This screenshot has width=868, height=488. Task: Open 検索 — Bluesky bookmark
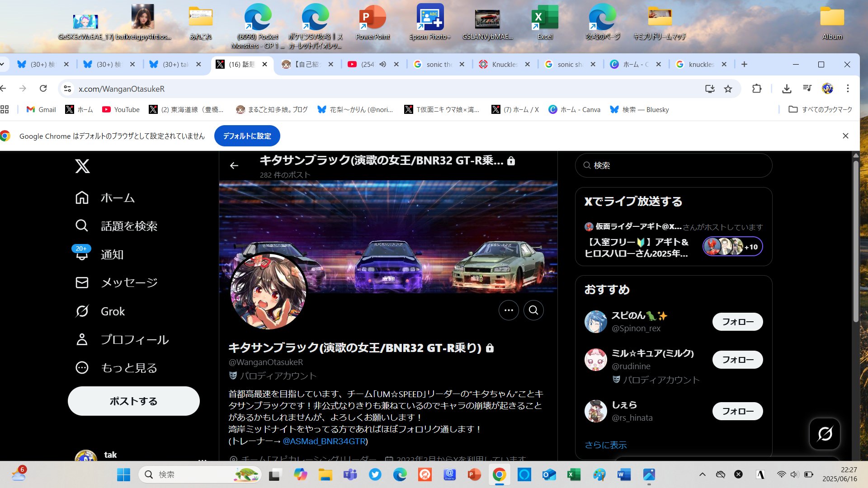coord(639,109)
